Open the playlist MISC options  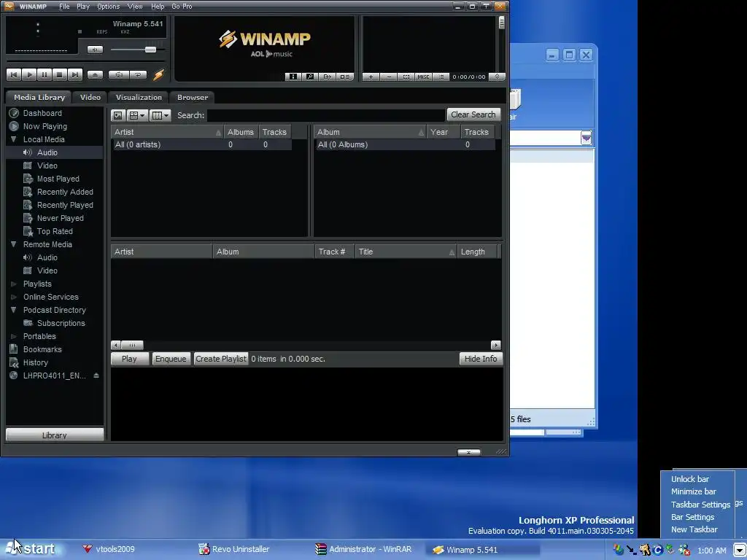click(423, 77)
